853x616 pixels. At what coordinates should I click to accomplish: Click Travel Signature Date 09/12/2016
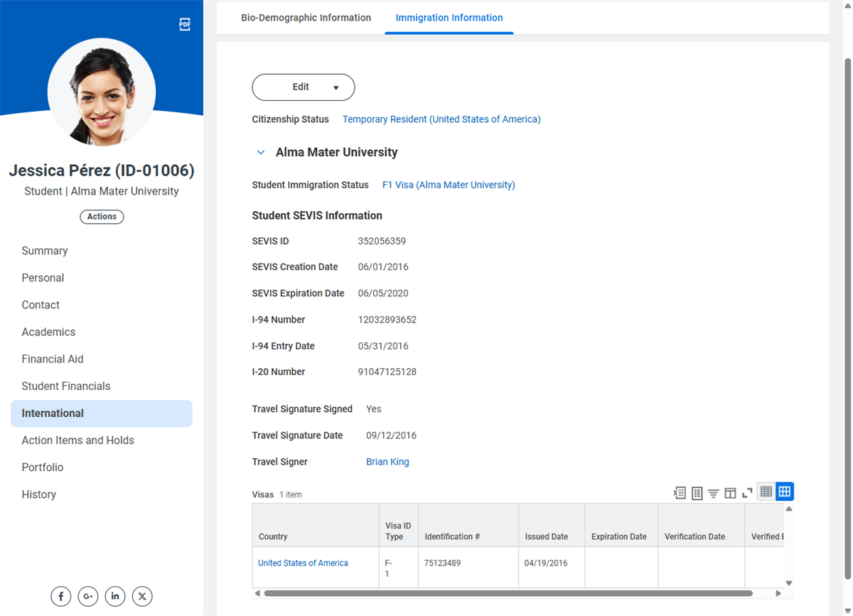coord(392,436)
